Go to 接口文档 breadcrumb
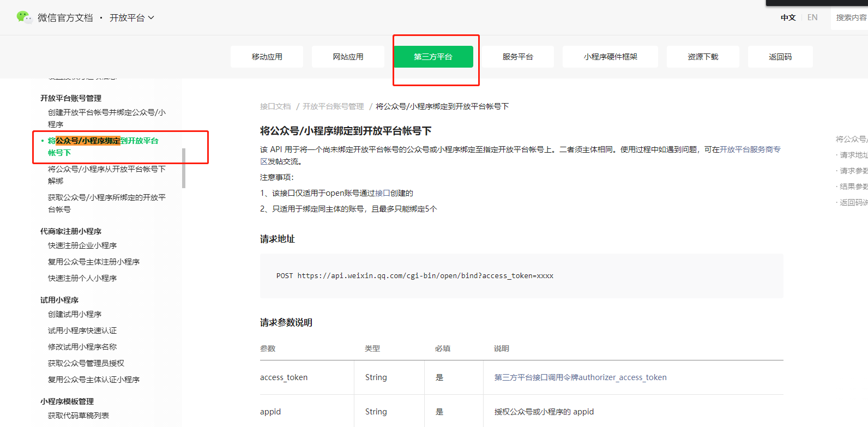868x427 pixels. tap(275, 106)
